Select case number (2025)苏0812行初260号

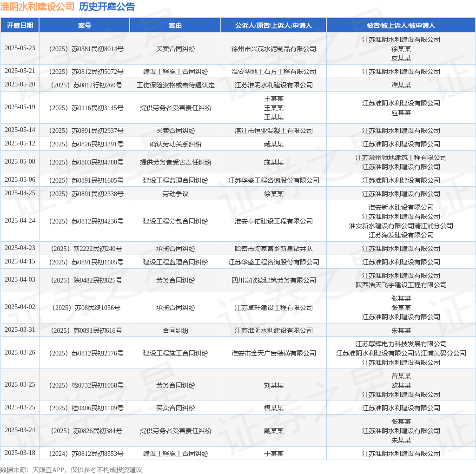pyautogui.click(x=86, y=85)
